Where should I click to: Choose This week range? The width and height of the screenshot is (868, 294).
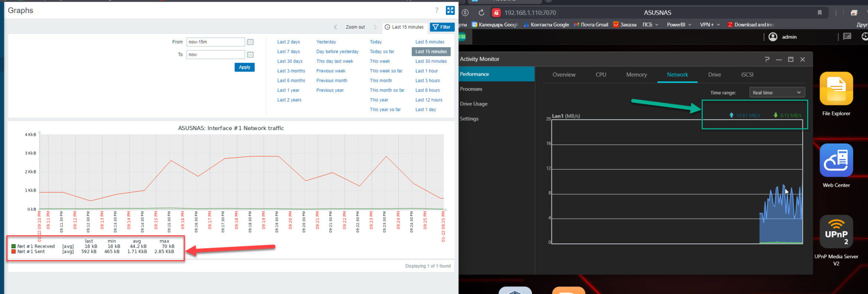380,61
